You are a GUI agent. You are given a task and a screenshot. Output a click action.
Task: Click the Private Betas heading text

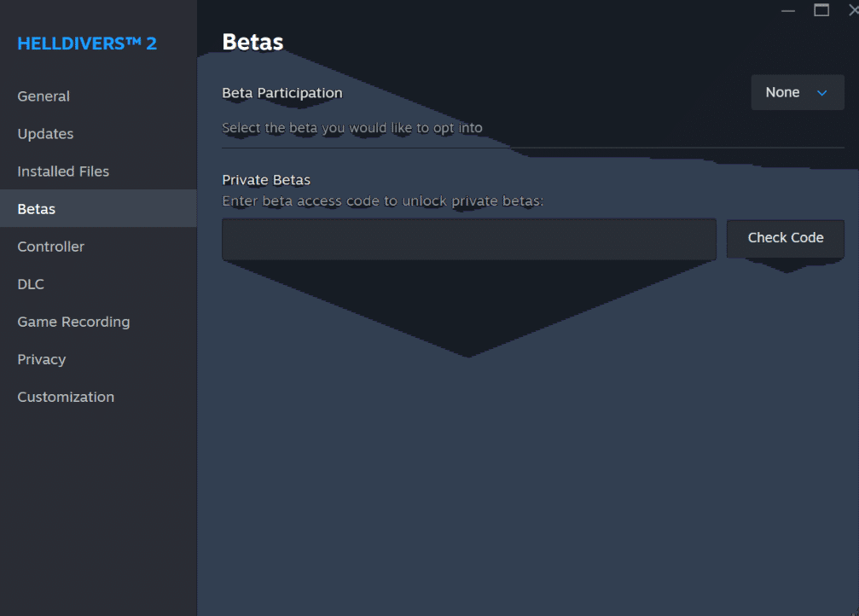266,180
